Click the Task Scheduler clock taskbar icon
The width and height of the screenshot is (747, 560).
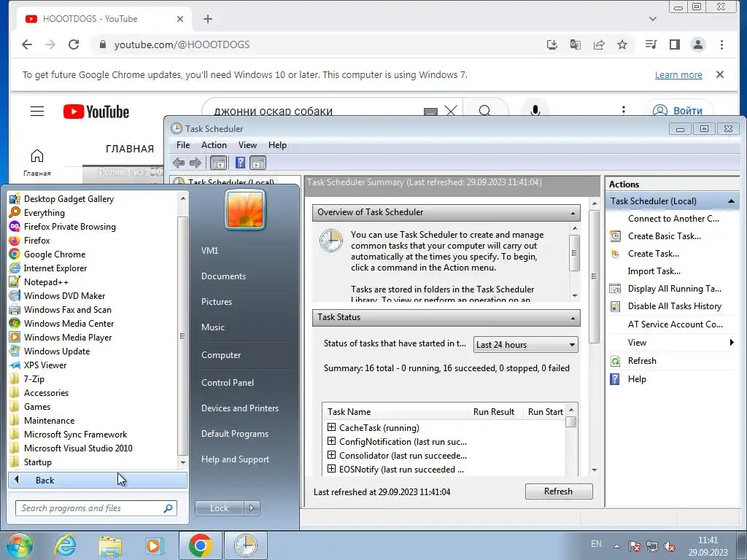[x=246, y=545]
